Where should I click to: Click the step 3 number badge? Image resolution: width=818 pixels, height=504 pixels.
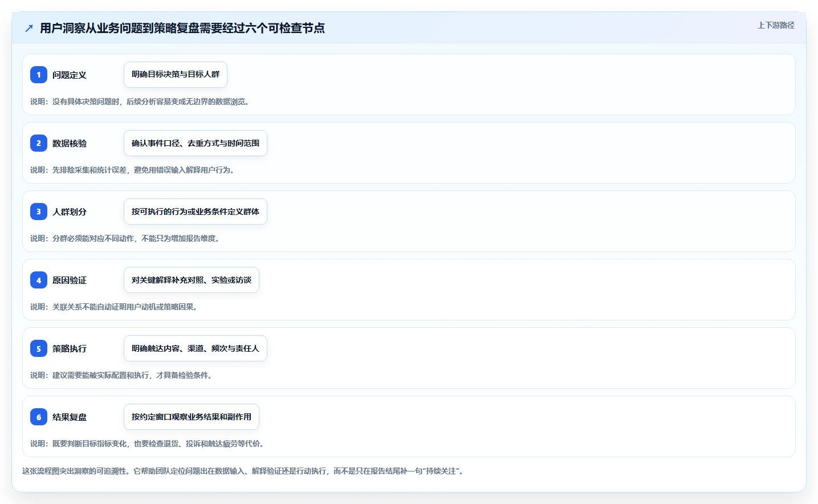coord(39,212)
